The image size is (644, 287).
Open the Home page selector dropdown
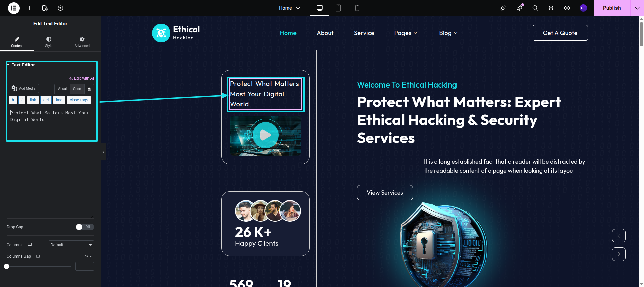click(x=289, y=8)
